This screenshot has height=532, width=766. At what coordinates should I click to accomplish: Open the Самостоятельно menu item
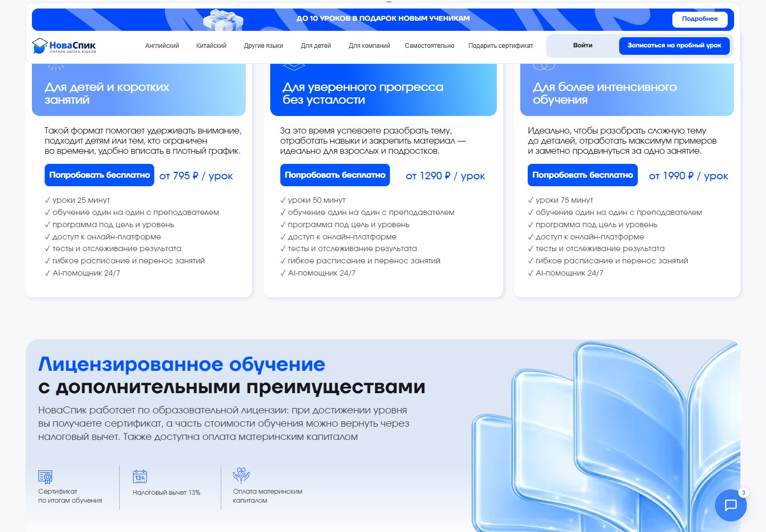pos(429,46)
